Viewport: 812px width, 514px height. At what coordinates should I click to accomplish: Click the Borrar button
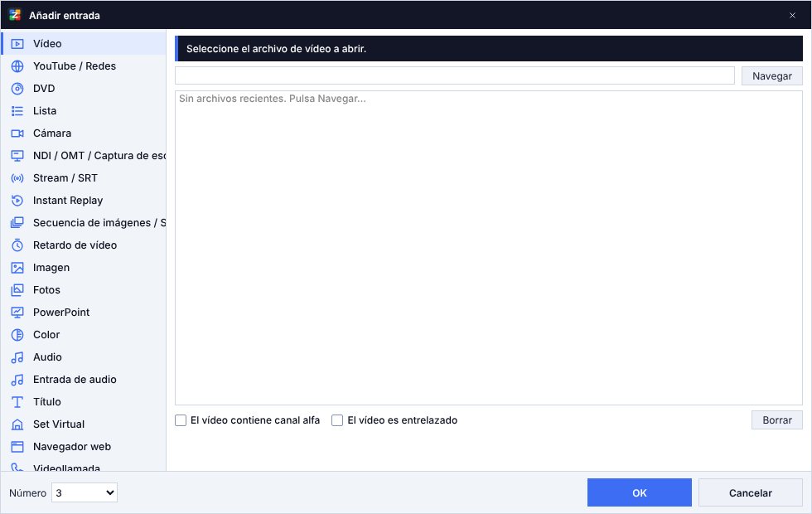[777, 420]
